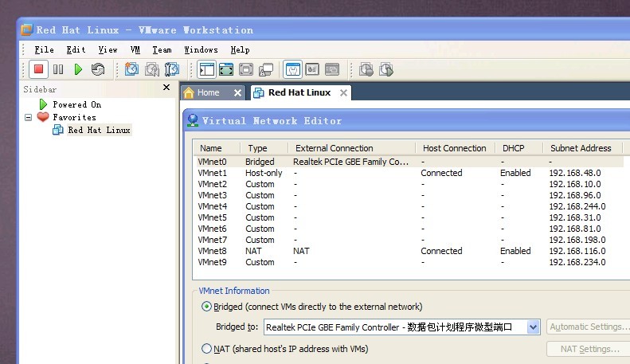Viewport: 630px width, 364px height.
Task: Click the green Power On play icon in toolbar
Action: pyautogui.click(x=78, y=70)
